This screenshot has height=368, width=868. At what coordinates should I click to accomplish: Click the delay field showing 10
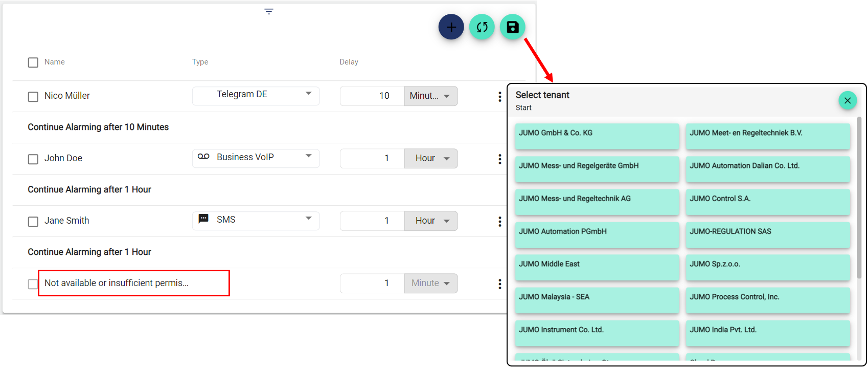[x=372, y=96]
